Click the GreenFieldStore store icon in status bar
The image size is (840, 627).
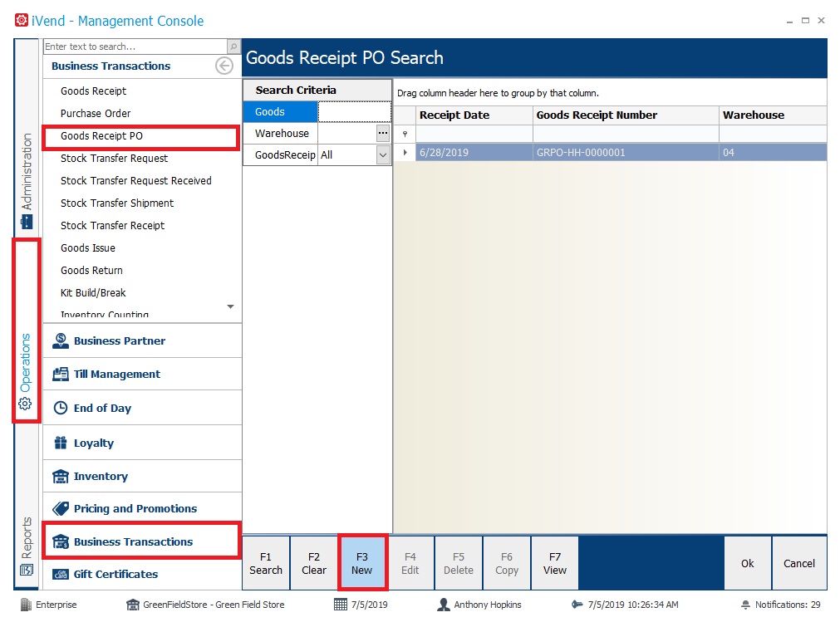pyautogui.click(x=132, y=605)
